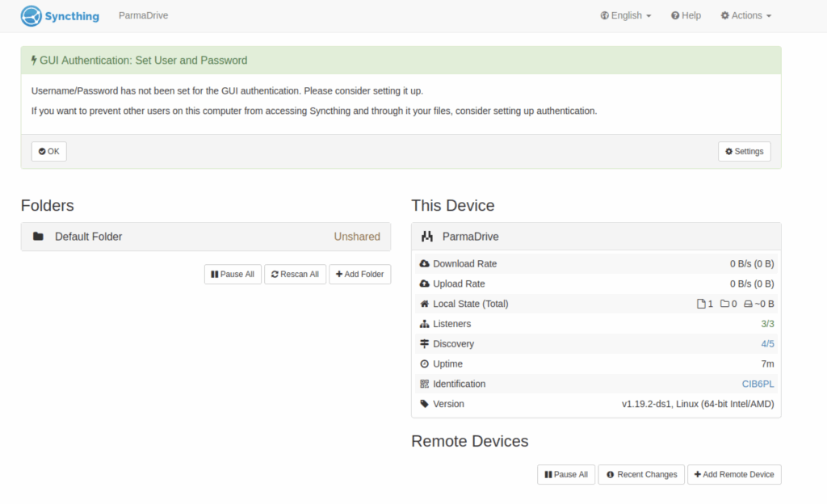The image size is (827, 504).
Task: Open the Help link
Action: tap(686, 16)
